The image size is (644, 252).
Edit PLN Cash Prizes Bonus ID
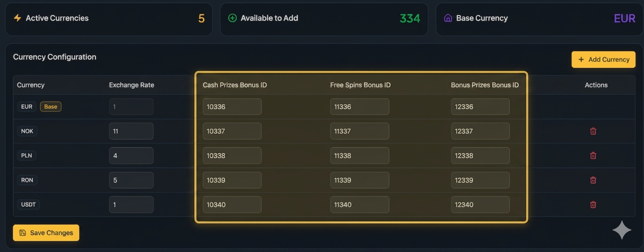(x=232, y=156)
